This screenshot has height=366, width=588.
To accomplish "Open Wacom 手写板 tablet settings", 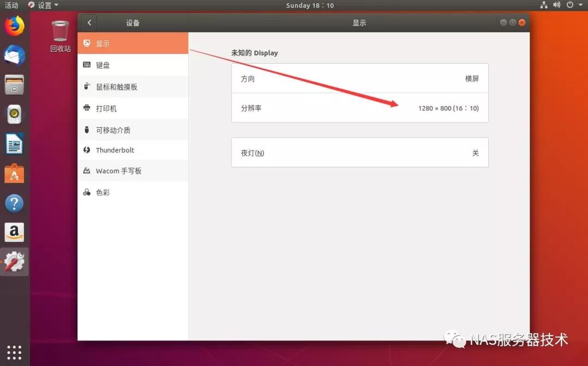I will [x=133, y=171].
